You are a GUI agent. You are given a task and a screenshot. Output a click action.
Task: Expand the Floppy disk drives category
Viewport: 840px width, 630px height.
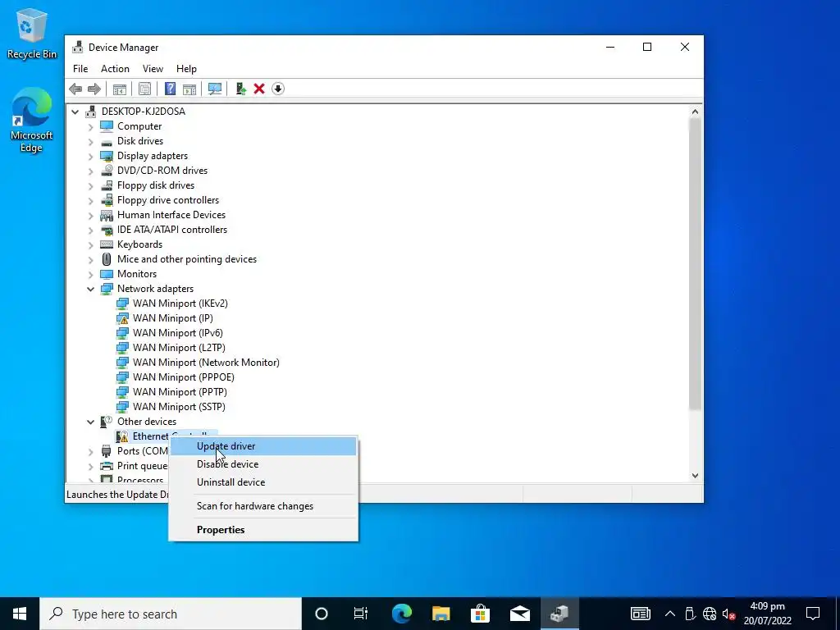pos(90,185)
